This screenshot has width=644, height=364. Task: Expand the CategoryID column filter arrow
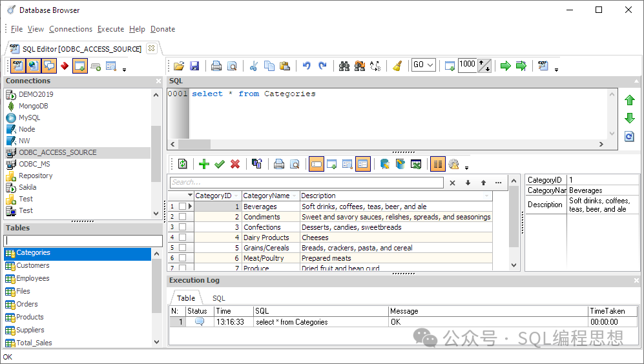pos(236,196)
